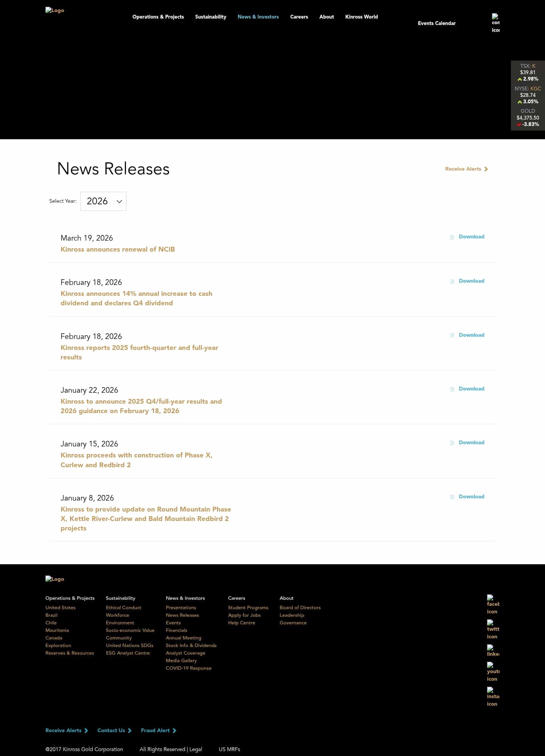Click Fraud Alert in footer
This screenshot has width=545, height=756.
(x=159, y=730)
